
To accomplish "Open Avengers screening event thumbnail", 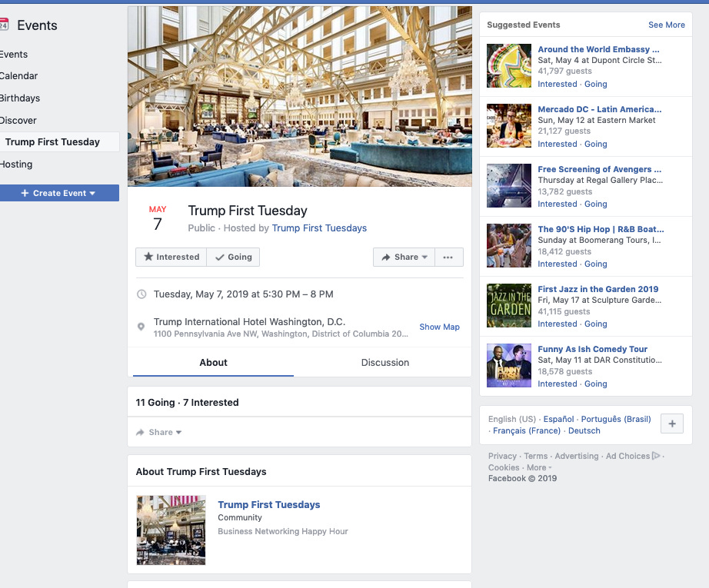I will [509, 185].
